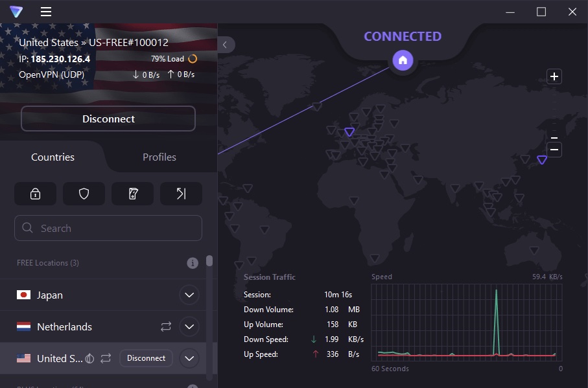The width and height of the screenshot is (588, 388).
Task: Click the info icon next to FREE Locations
Action: pos(191,263)
